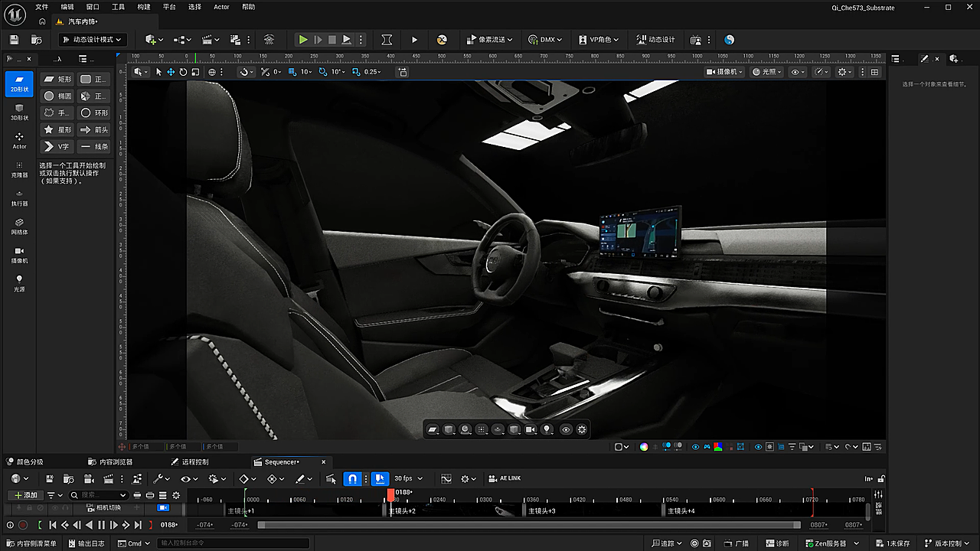
Task: Toggle the Sequencer record button
Action: 23,525
